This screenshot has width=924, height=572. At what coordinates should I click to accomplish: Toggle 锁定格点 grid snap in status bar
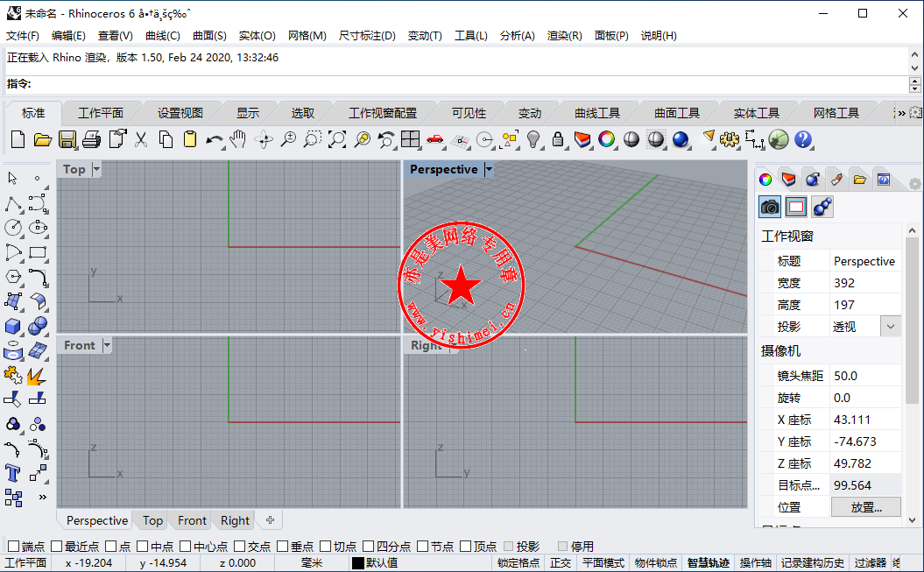(518, 562)
